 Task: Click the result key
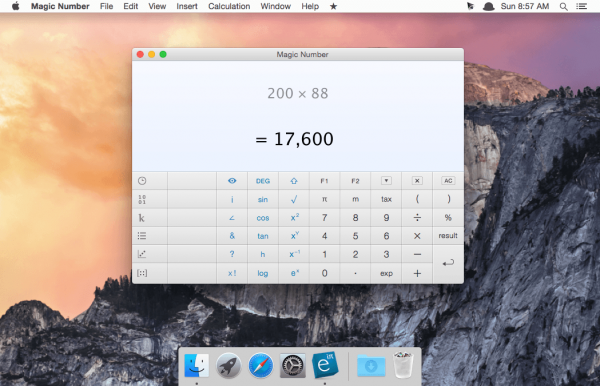tap(448, 236)
